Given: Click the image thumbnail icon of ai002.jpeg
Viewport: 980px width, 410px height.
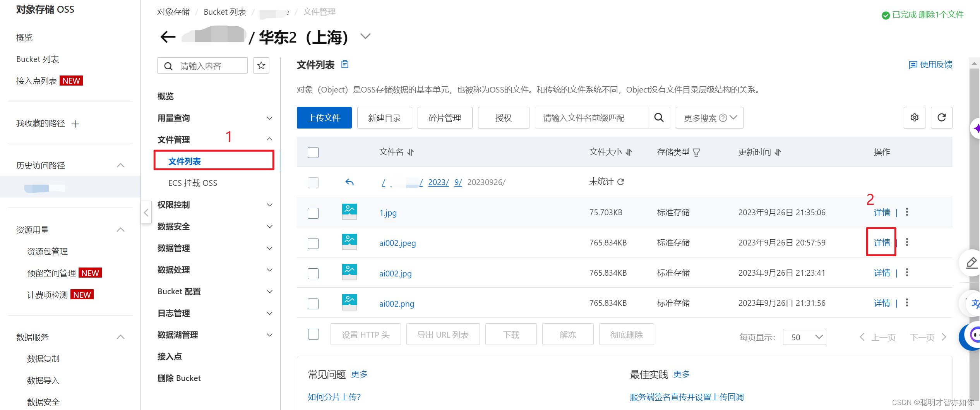Looking at the screenshot, I should 350,242.
